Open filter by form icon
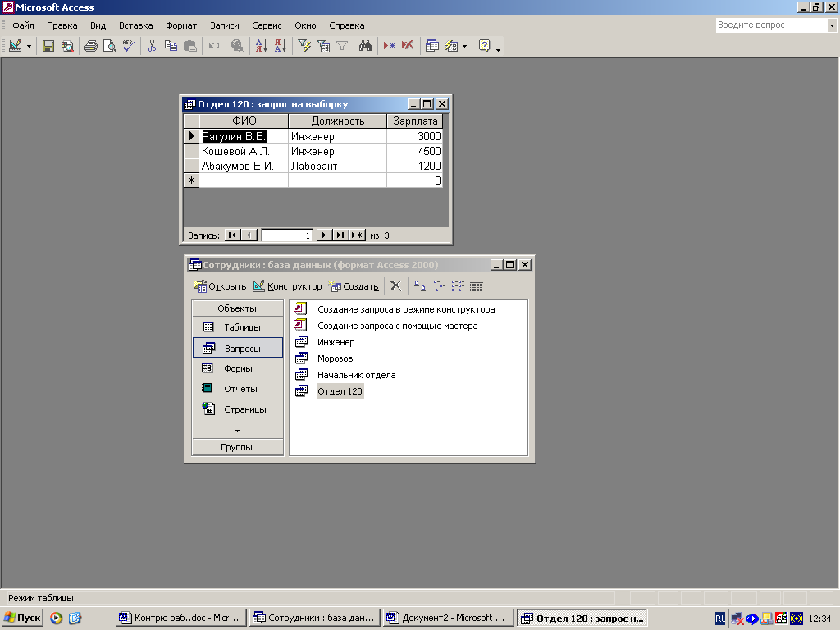The height and width of the screenshot is (630, 840). (323, 46)
